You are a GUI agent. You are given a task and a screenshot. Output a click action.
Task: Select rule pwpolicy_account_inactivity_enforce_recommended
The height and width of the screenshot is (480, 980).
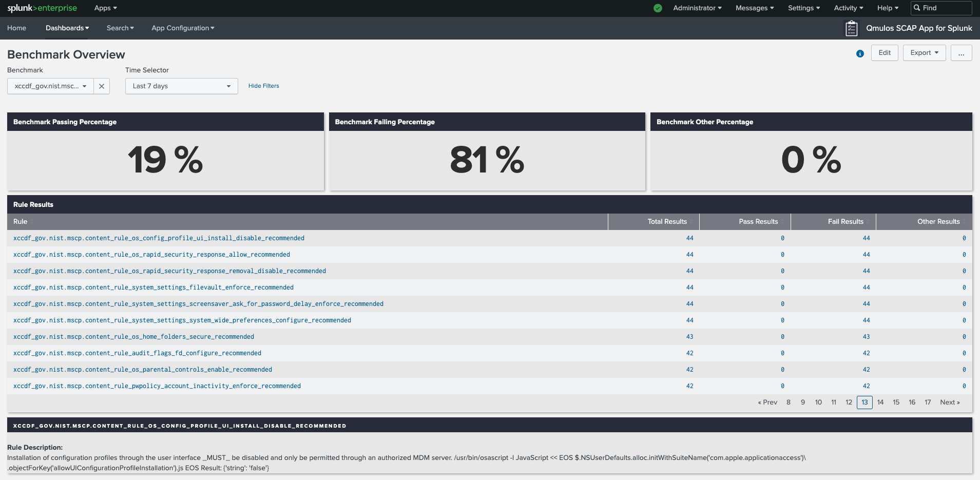(x=157, y=386)
